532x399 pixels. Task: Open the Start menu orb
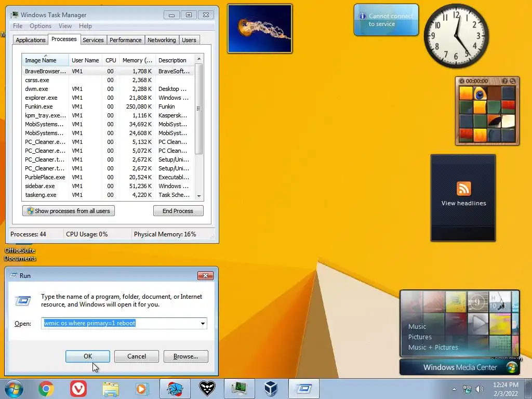(14, 389)
